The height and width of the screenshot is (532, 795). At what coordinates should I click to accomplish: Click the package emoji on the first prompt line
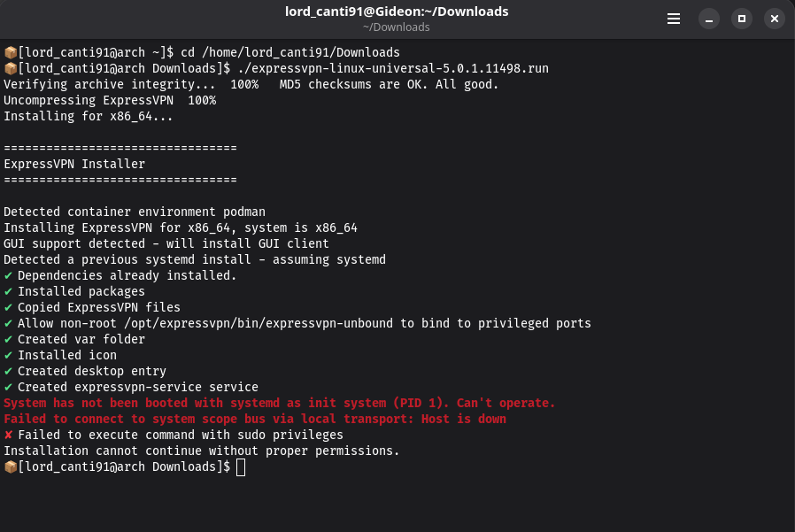tap(10, 51)
